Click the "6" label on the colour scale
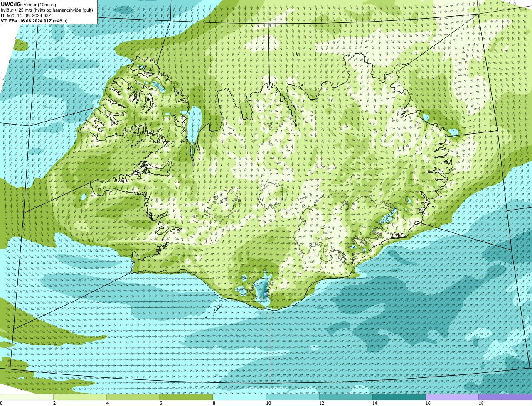 click(x=161, y=403)
